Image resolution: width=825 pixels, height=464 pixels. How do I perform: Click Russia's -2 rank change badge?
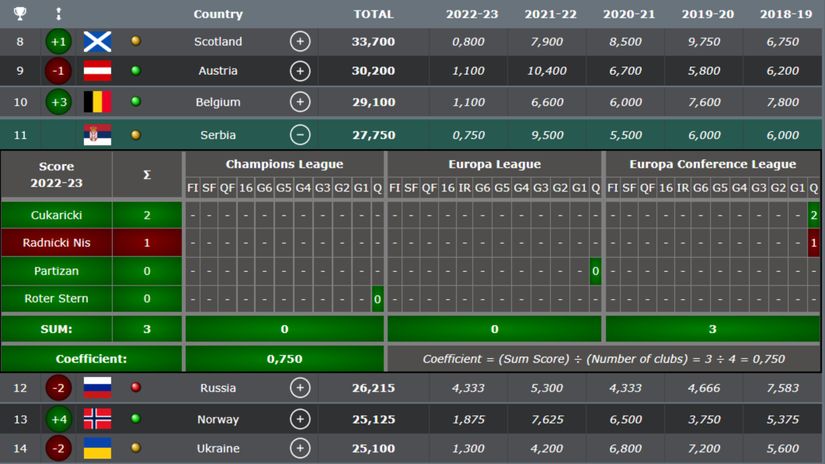58,388
